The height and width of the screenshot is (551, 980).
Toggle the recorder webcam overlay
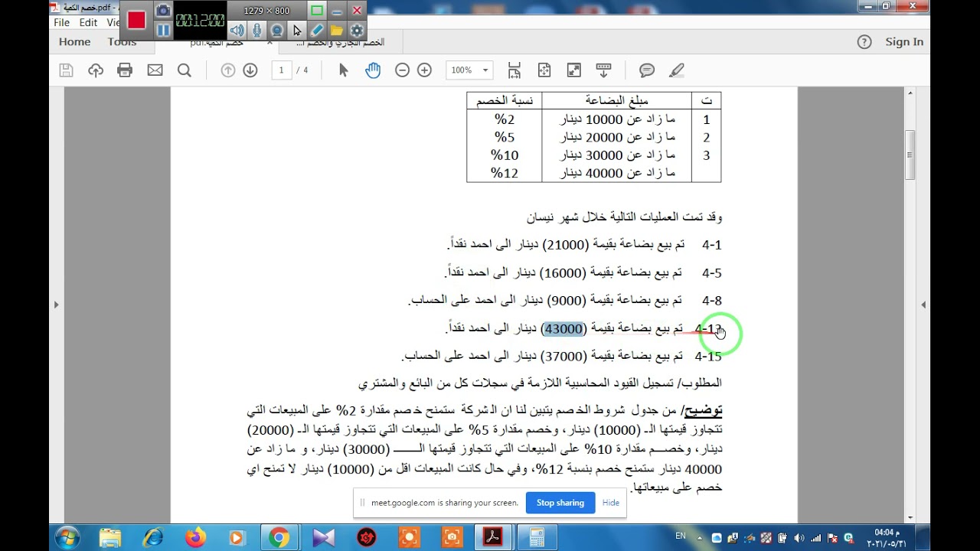[x=277, y=31]
